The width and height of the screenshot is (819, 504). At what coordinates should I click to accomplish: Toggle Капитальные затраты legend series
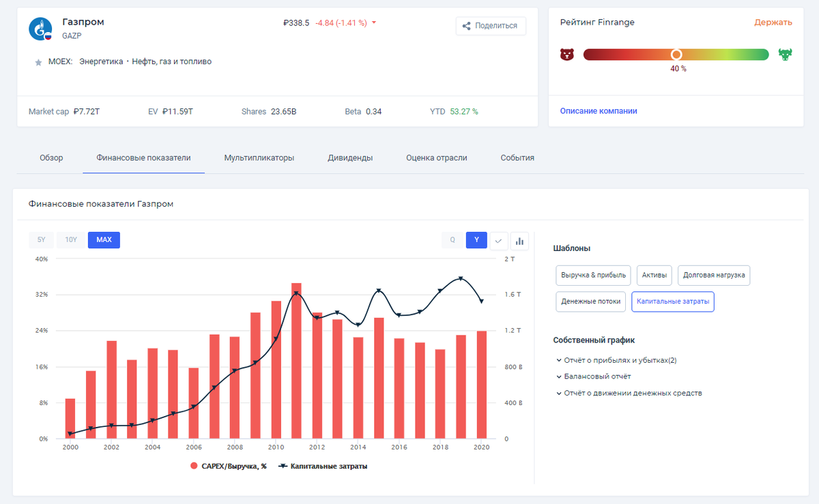click(322, 466)
